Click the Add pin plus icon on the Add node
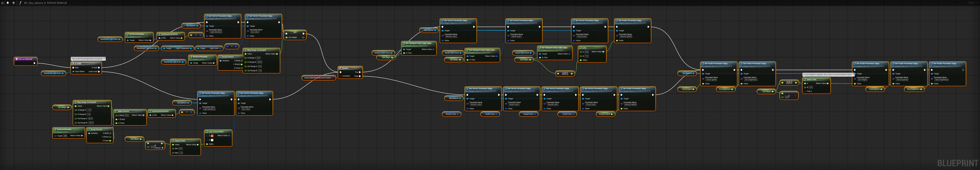Viewport: 980px width, 170px height. (162, 148)
